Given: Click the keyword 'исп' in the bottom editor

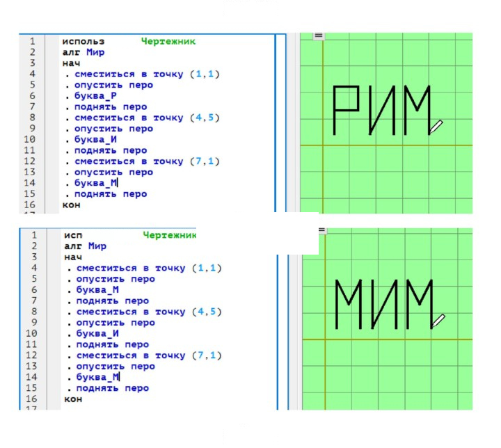Looking at the screenshot, I should tap(73, 236).
